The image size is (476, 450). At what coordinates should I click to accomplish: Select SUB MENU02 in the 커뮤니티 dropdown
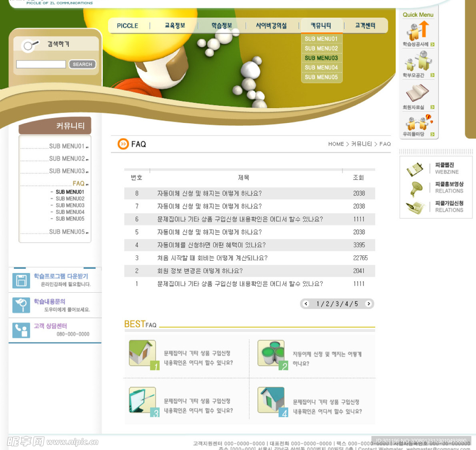[x=321, y=48]
